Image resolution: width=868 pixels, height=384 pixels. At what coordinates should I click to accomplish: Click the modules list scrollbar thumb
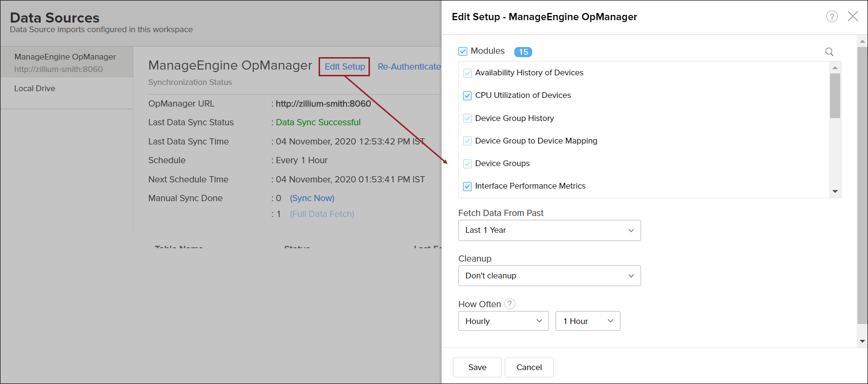pyautogui.click(x=835, y=95)
